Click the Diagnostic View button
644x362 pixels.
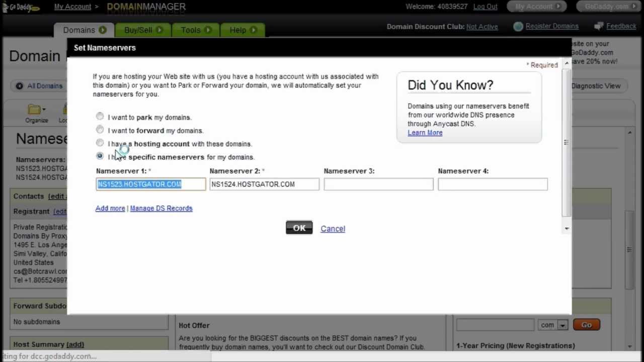click(x=599, y=86)
